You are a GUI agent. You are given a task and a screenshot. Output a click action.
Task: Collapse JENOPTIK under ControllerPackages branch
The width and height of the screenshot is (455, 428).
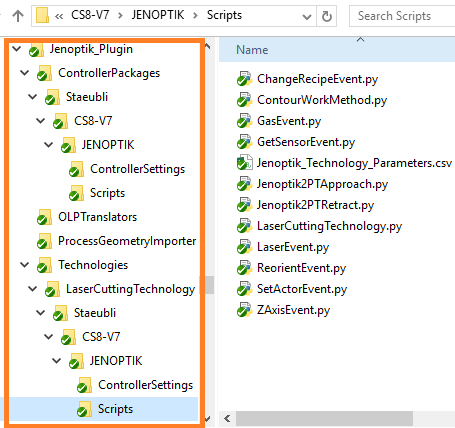[x=49, y=145]
